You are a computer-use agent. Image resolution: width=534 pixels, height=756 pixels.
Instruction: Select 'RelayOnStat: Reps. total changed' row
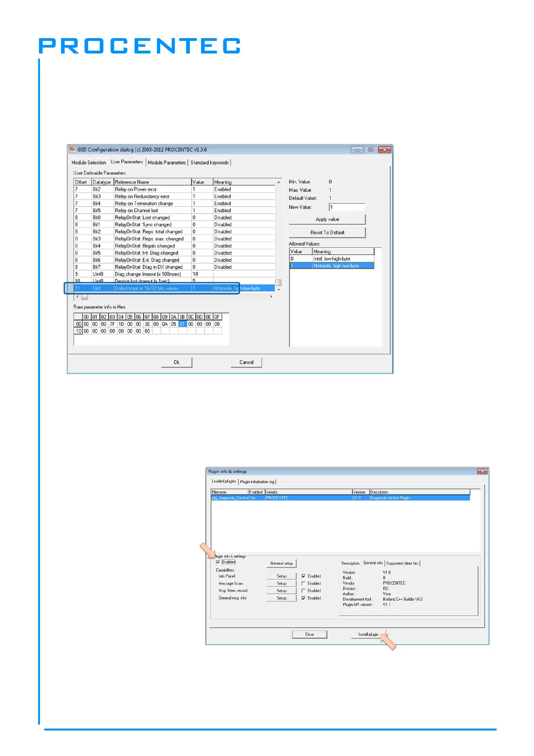point(174,232)
